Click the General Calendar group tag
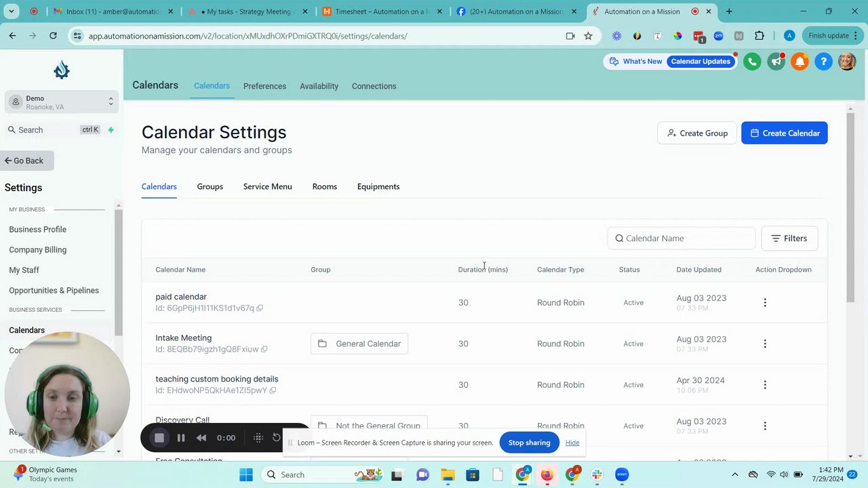 (x=359, y=344)
